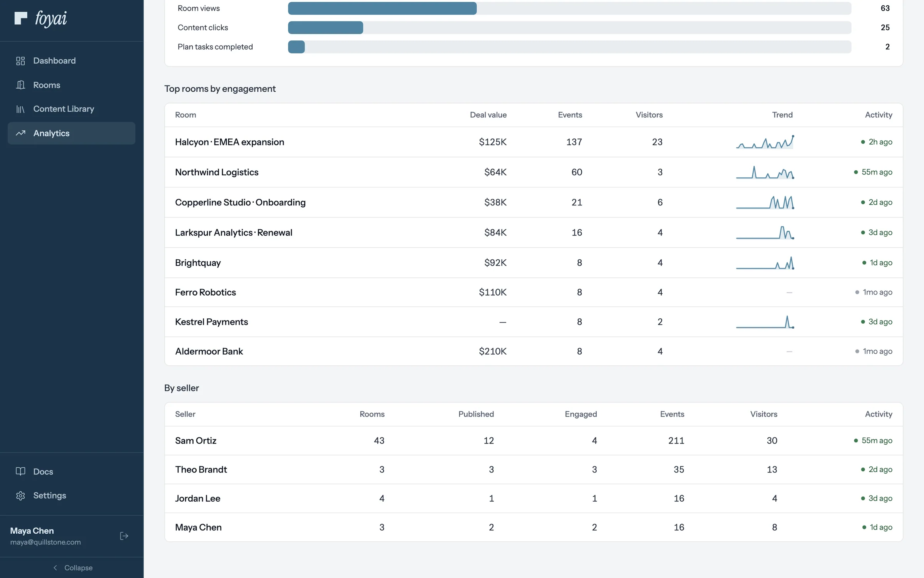Viewport: 924px width, 578px height.
Task: Open Rooms via its door icon
Action: click(x=20, y=85)
